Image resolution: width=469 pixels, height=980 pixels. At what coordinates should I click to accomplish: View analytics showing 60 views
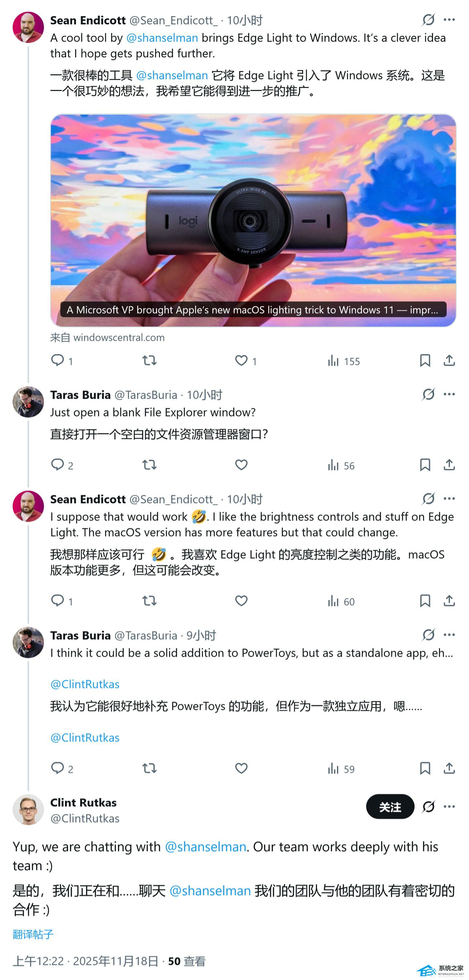(x=341, y=601)
